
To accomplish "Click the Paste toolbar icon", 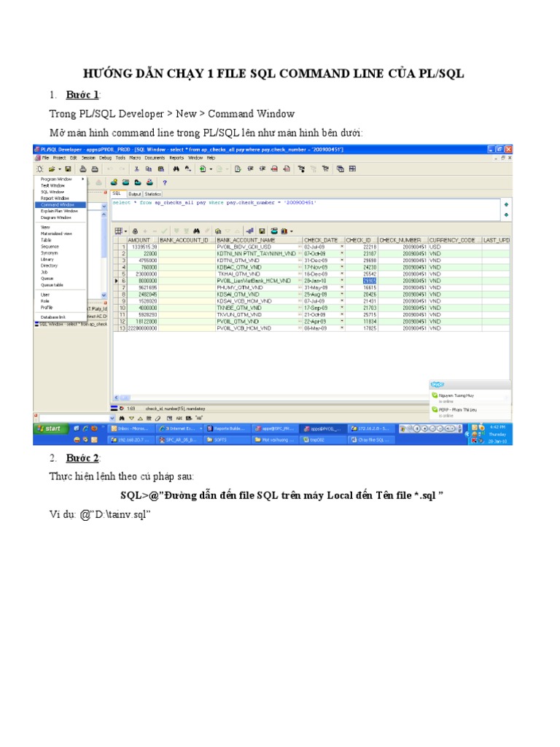I will pyautogui.click(x=161, y=169).
